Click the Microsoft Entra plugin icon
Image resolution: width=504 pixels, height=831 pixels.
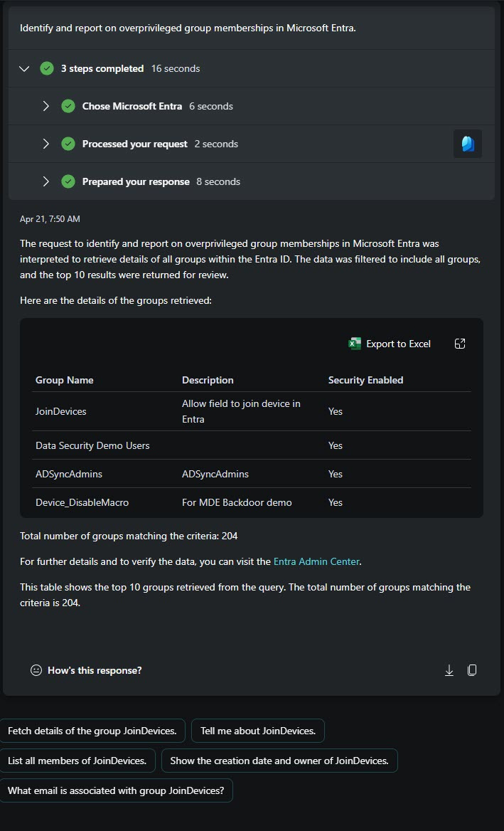coord(468,144)
